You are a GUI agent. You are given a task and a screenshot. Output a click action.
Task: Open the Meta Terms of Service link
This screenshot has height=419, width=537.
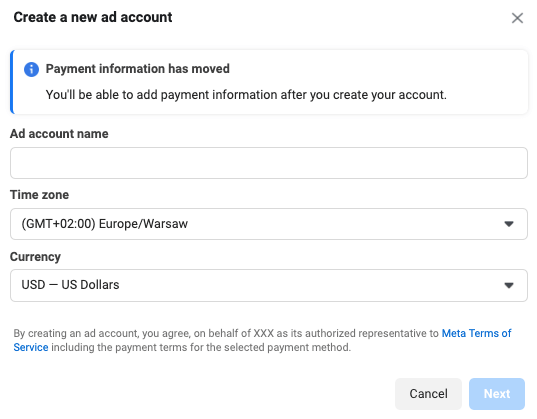(476, 333)
